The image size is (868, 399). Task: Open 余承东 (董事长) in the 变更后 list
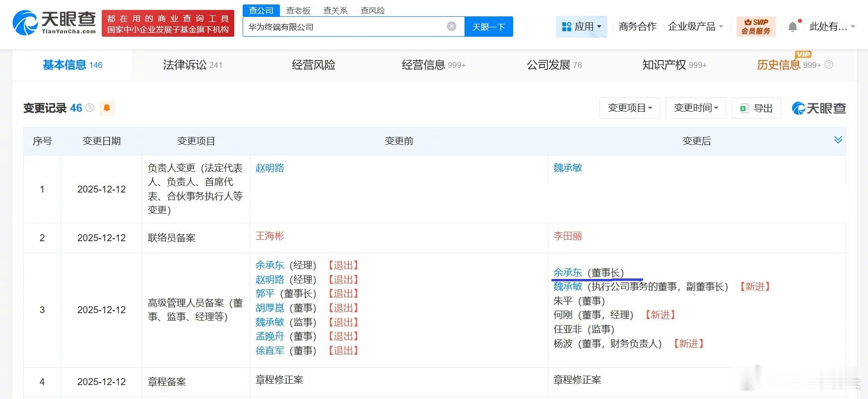pyautogui.click(x=568, y=272)
